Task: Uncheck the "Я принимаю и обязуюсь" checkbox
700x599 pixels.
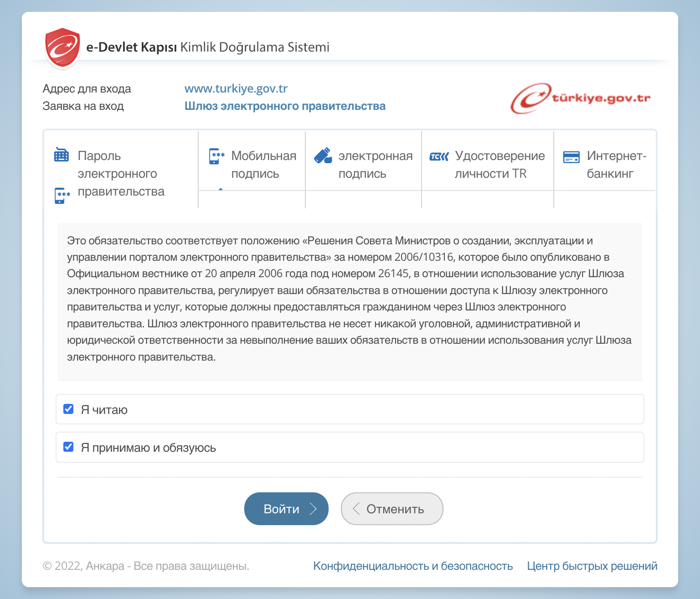Action: (x=68, y=447)
